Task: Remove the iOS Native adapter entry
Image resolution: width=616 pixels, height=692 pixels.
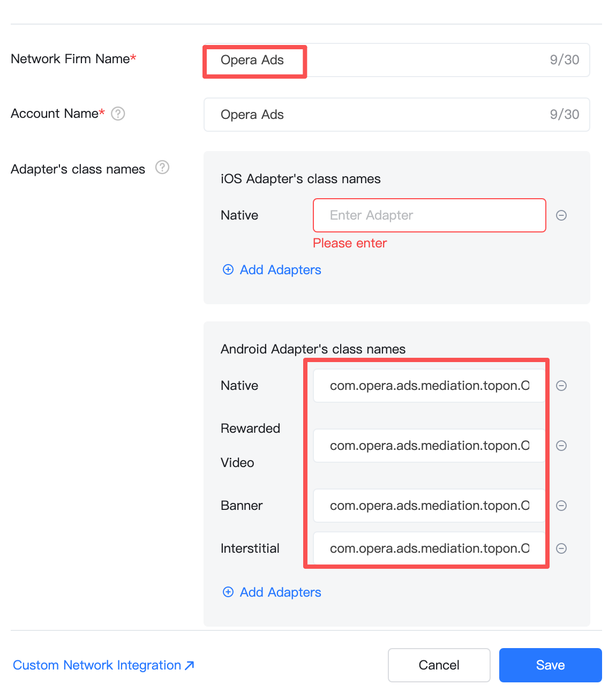Action: tap(561, 215)
